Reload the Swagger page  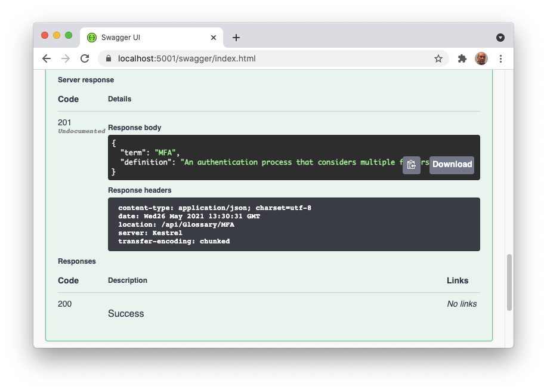coord(85,58)
